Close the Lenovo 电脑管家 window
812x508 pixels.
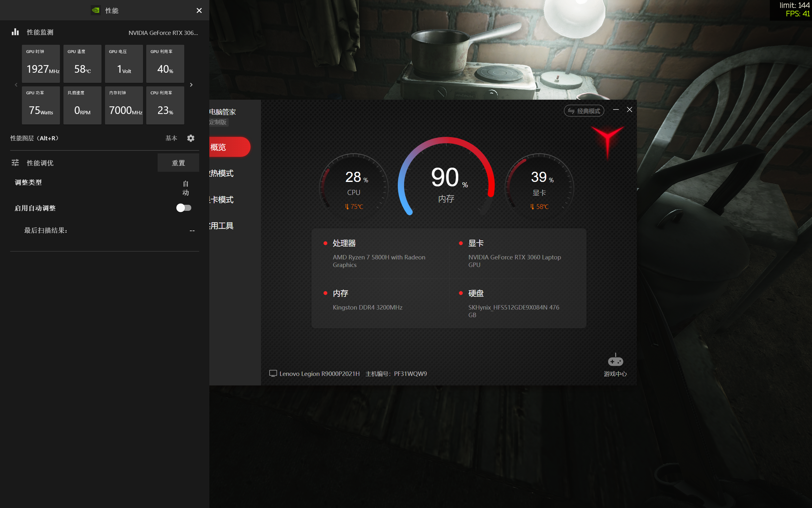630,110
